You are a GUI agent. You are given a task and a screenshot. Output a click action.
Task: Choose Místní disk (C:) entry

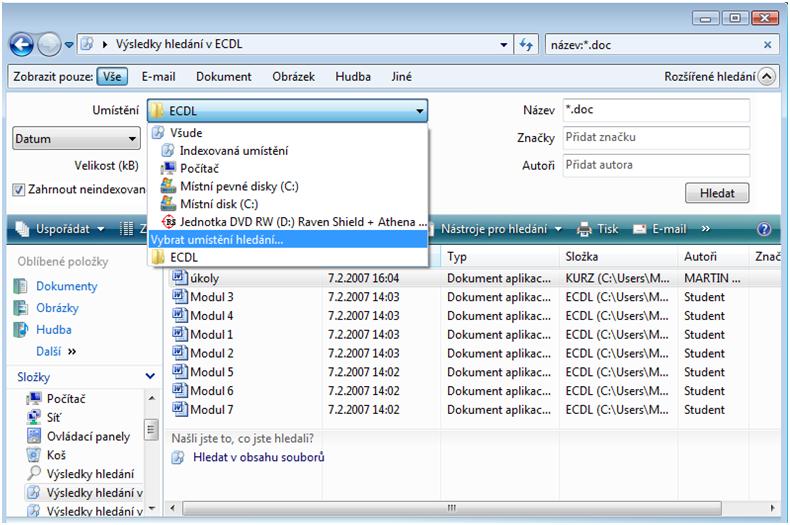(x=287, y=204)
